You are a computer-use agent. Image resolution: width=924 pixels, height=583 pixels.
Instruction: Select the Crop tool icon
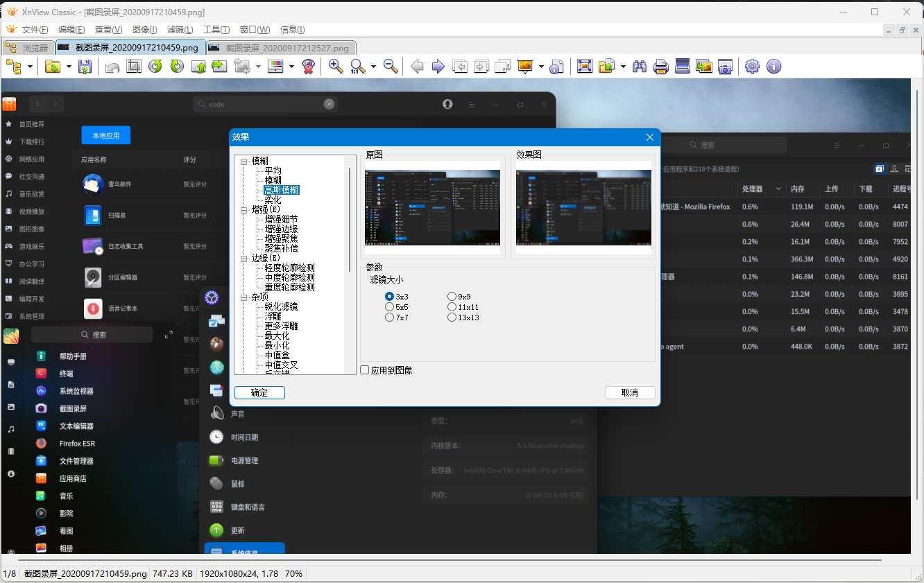pyautogui.click(x=134, y=67)
